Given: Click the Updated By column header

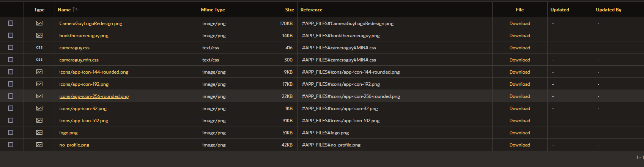Looking at the screenshot, I should click(608, 10).
